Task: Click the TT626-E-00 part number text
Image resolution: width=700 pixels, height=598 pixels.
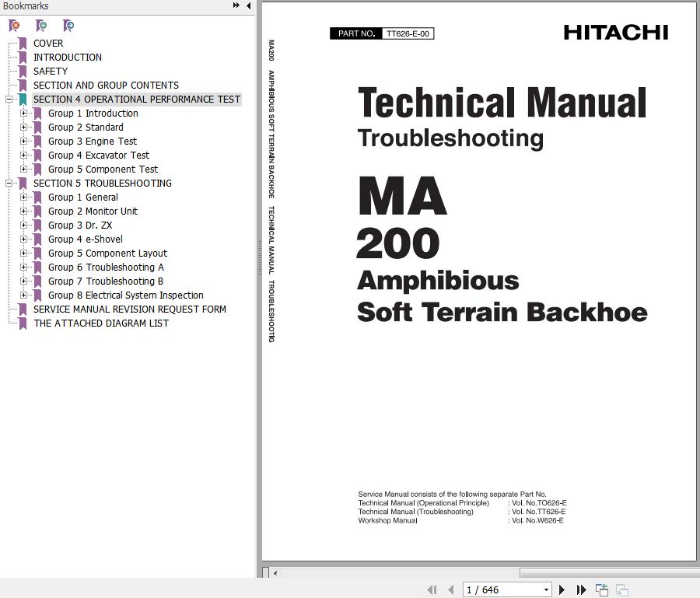Action: (x=408, y=33)
